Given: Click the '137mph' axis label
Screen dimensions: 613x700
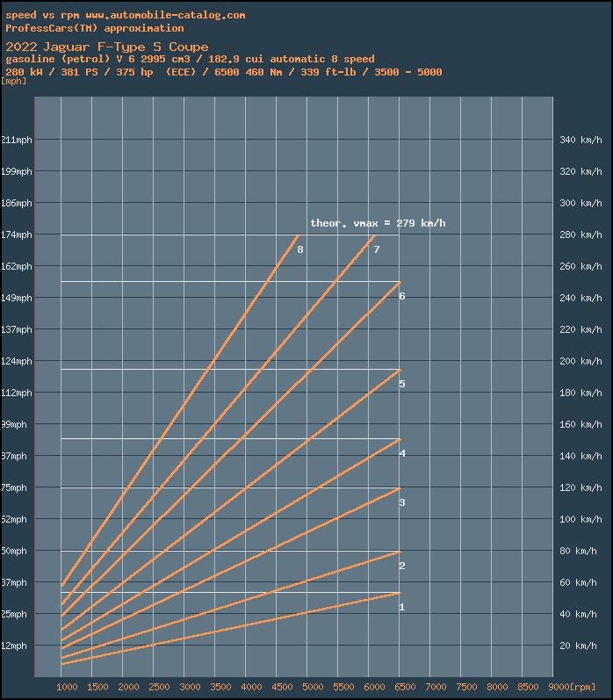Looking at the screenshot, I should click(17, 330).
